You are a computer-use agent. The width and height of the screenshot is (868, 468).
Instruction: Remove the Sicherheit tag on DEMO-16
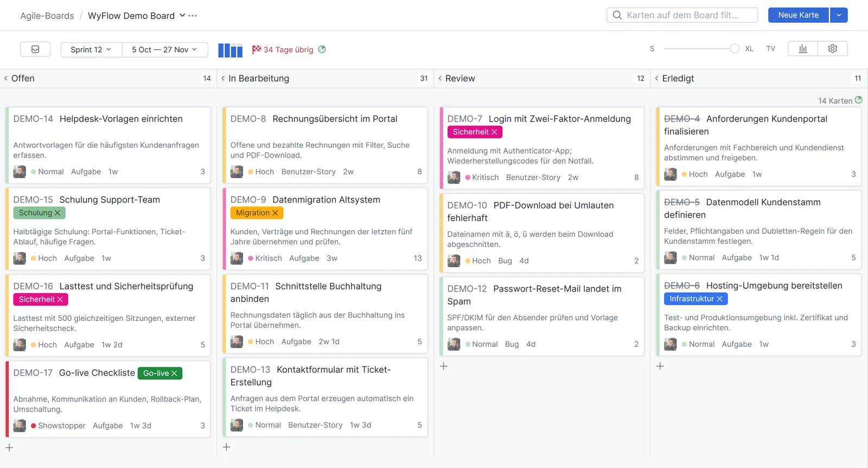60,299
